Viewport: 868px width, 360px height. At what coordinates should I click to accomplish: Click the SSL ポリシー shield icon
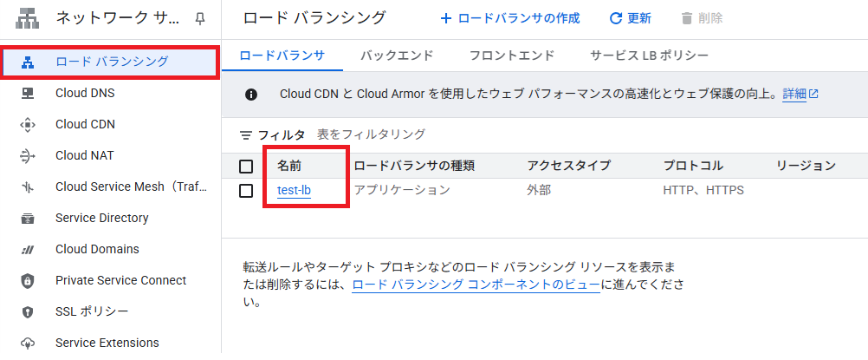27,311
